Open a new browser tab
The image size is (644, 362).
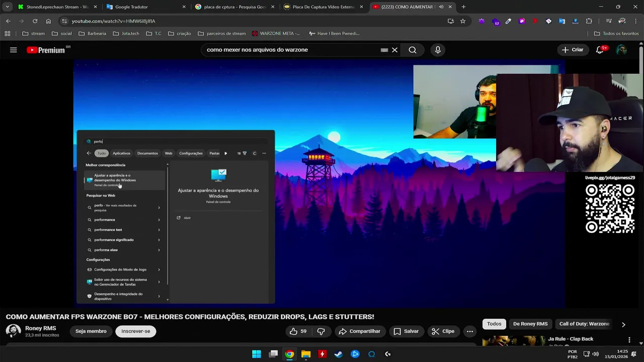click(463, 7)
